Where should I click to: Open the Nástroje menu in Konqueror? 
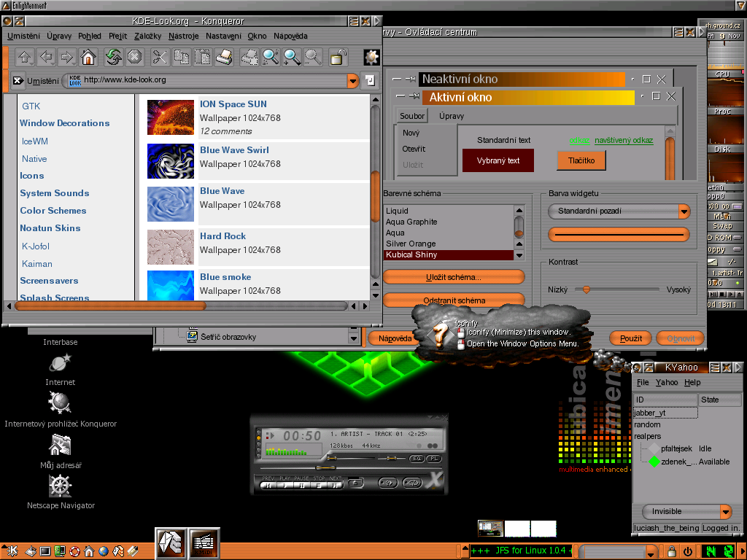(183, 36)
